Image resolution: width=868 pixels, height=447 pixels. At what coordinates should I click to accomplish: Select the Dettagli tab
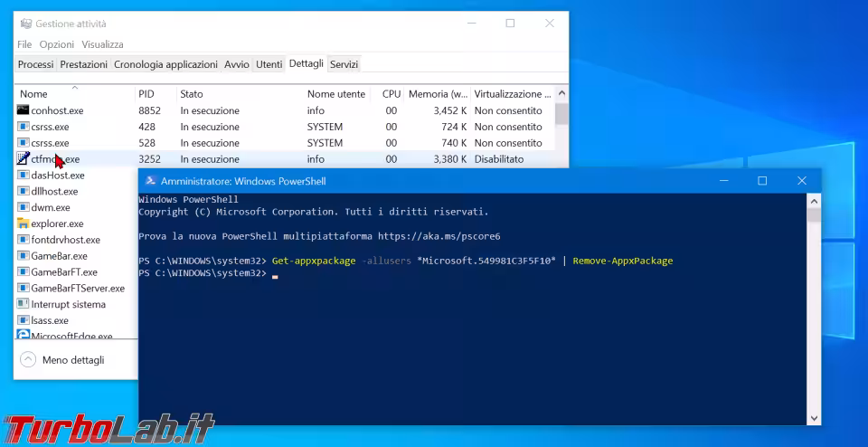pyautogui.click(x=307, y=63)
